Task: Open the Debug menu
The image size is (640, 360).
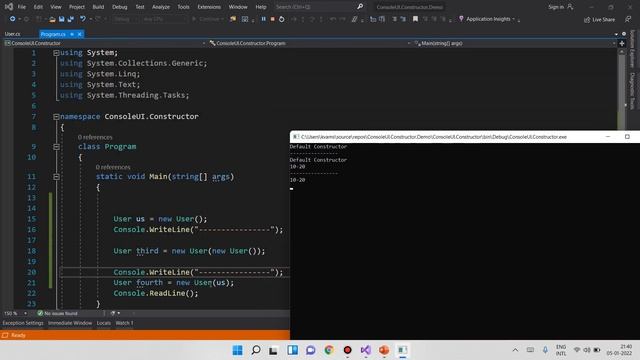Action: (120, 7)
